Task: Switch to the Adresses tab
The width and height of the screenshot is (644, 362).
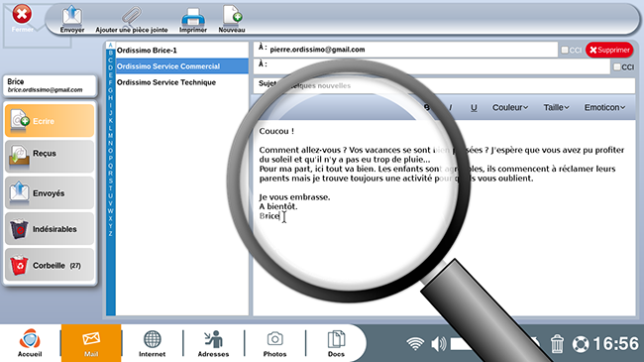Action: pyautogui.click(x=213, y=343)
